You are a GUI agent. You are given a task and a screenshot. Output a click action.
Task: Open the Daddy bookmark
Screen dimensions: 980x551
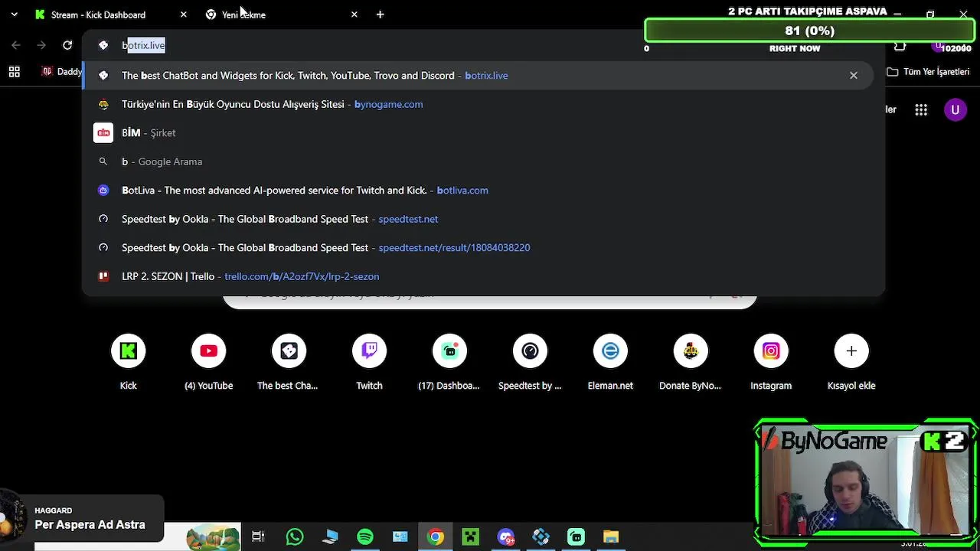pyautogui.click(x=60, y=72)
